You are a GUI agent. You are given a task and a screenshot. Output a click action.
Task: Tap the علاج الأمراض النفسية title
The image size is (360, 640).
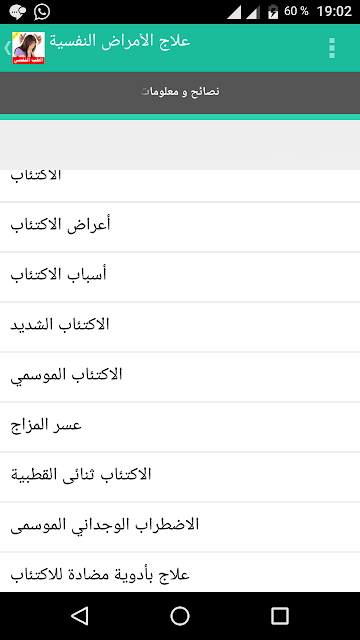[x=120, y=42]
